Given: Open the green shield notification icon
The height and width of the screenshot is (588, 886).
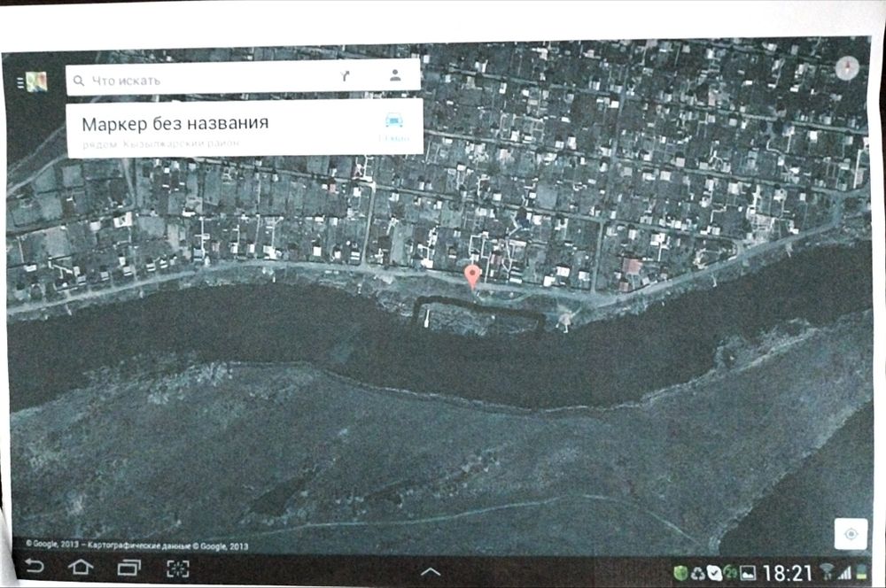Looking at the screenshot, I should coord(680,573).
